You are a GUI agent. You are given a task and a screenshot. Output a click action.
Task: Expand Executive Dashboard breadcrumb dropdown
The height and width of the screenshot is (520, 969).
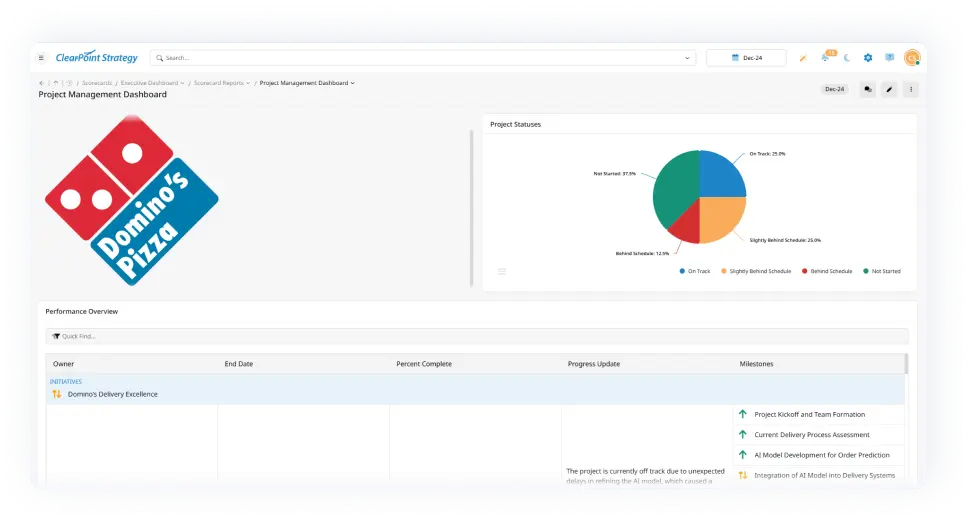(182, 83)
